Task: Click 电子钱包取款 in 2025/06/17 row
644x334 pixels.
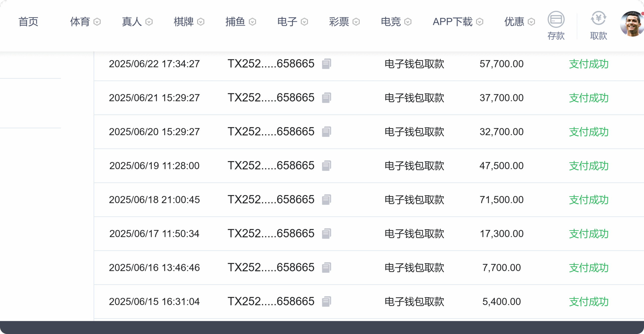Action: pos(414,233)
